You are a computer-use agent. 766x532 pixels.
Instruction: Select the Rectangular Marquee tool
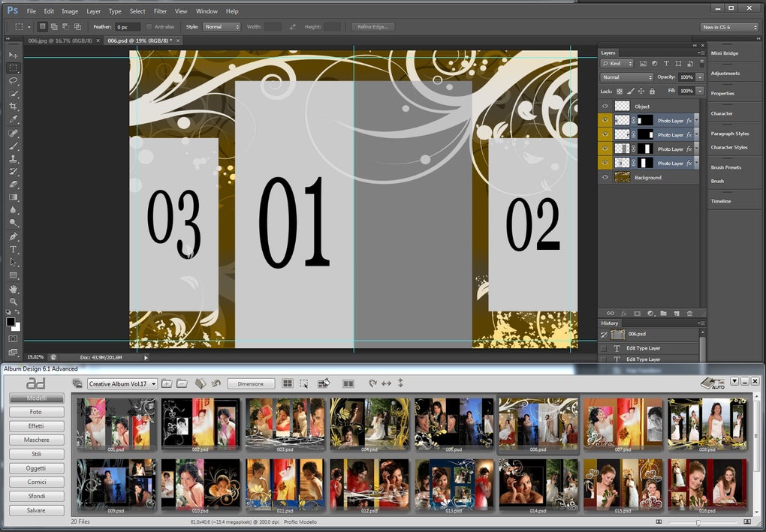click(14, 68)
